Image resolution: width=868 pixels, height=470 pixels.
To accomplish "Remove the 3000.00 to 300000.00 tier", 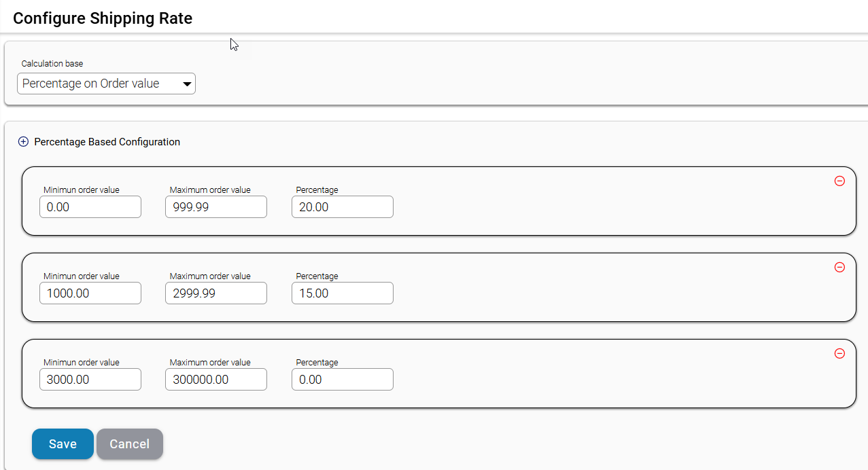I will pyautogui.click(x=839, y=354).
